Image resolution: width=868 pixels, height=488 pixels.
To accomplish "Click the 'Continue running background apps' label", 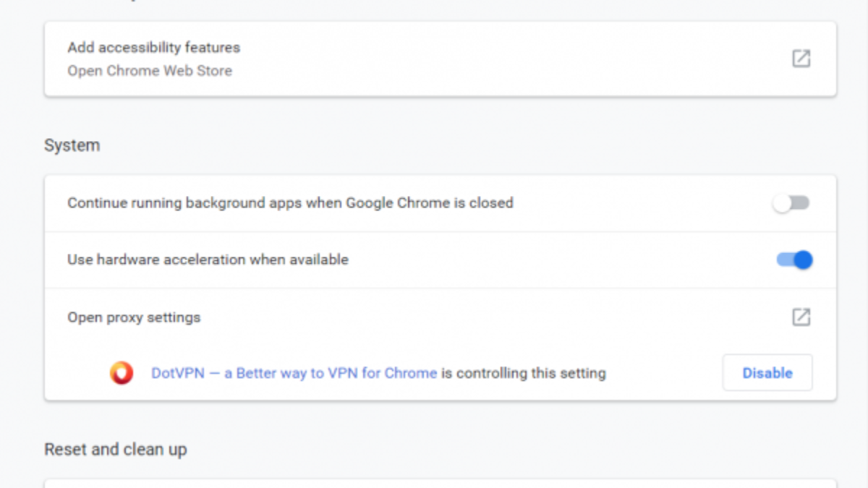I will pyautogui.click(x=290, y=203).
